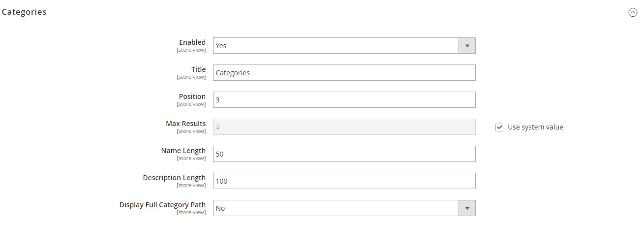Click the Max Results field label

point(186,124)
